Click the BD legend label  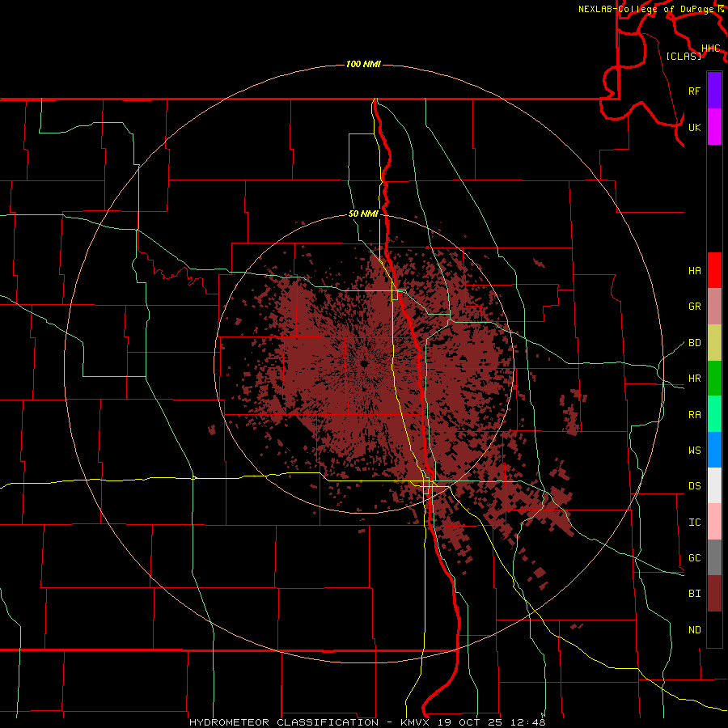coord(694,343)
